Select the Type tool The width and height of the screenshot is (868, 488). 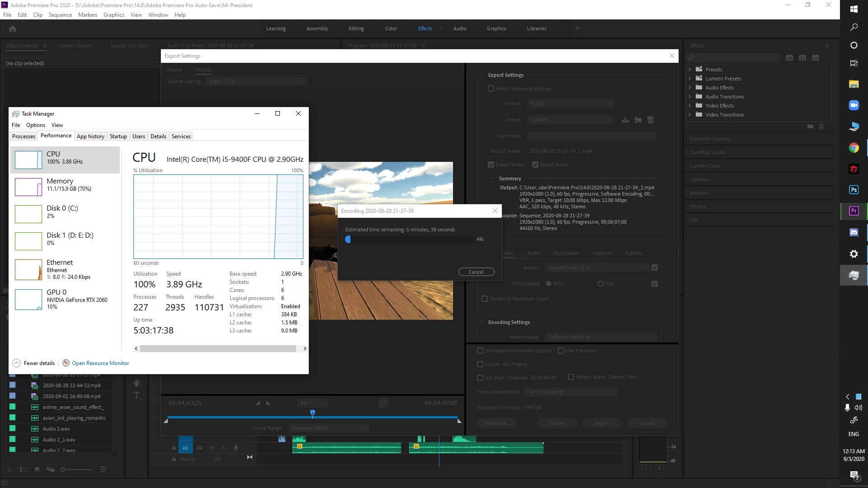pos(137,395)
